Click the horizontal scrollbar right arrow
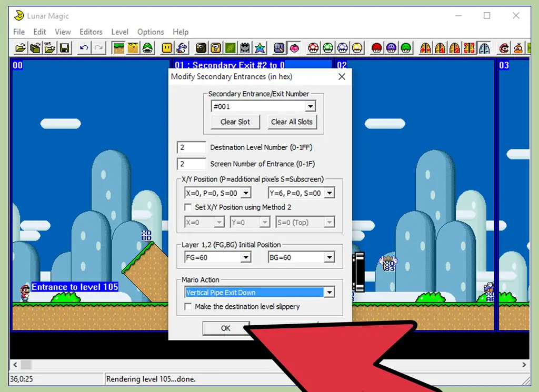539x392 pixels. click(524, 365)
